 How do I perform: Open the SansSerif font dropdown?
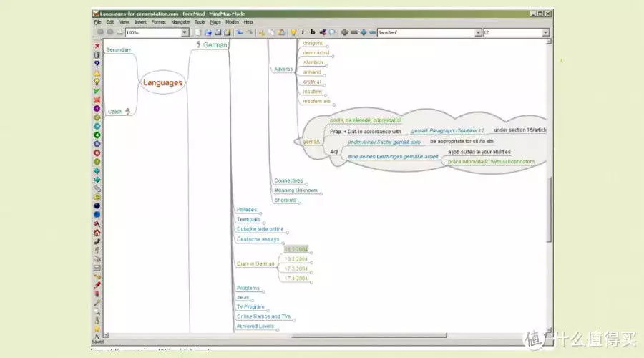477,32
